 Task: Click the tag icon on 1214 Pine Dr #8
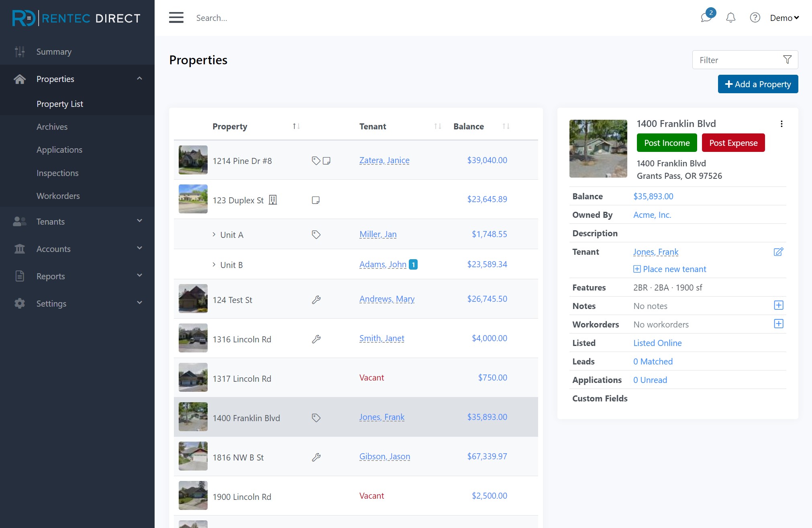pos(316,161)
